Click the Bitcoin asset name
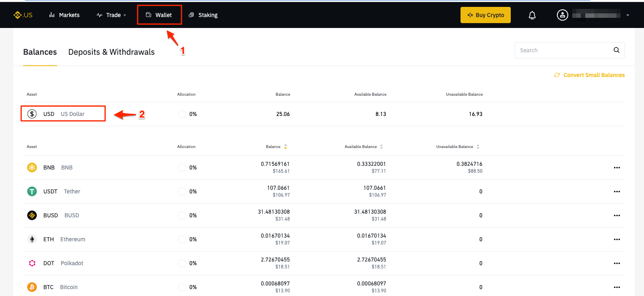The width and height of the screenshot is (644, 296). pyautogui.click(x=69, y=287)
